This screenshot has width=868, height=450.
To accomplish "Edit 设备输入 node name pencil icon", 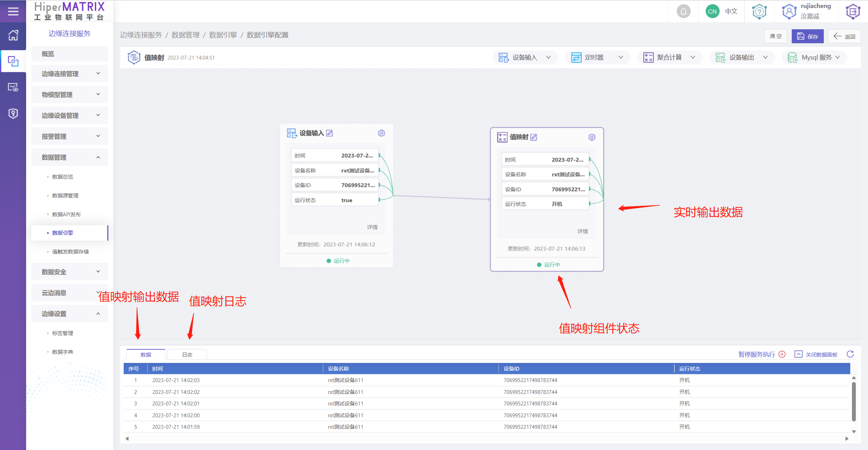I will tap(330, 133).
